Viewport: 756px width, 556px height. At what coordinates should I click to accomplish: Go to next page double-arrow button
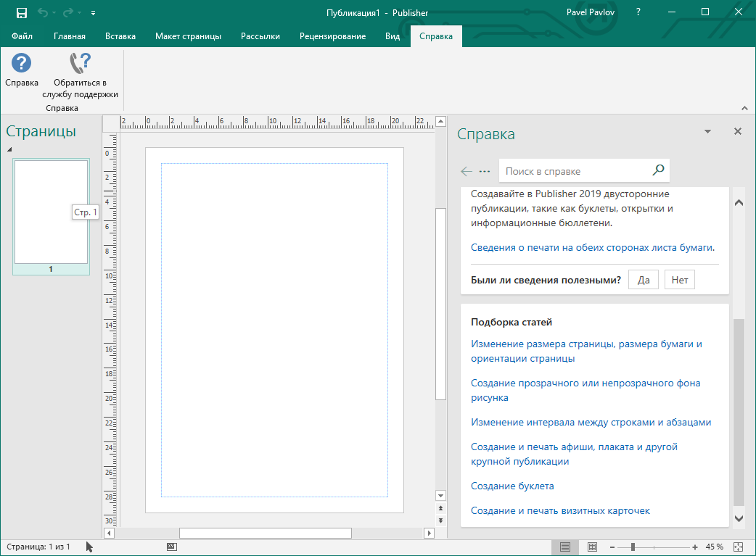tap(440, 520)
